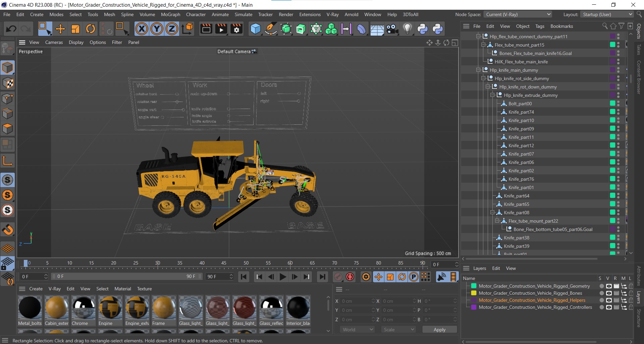Image resolution: width=644 pixels, height=344 pixels.
Task: Select the Scale tool
Action: click(75, 29)
